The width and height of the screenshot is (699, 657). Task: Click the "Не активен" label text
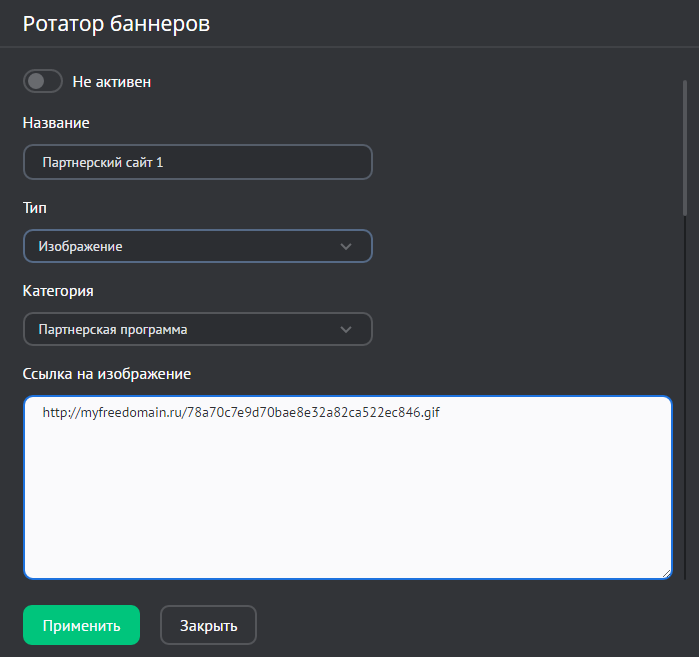112,81
